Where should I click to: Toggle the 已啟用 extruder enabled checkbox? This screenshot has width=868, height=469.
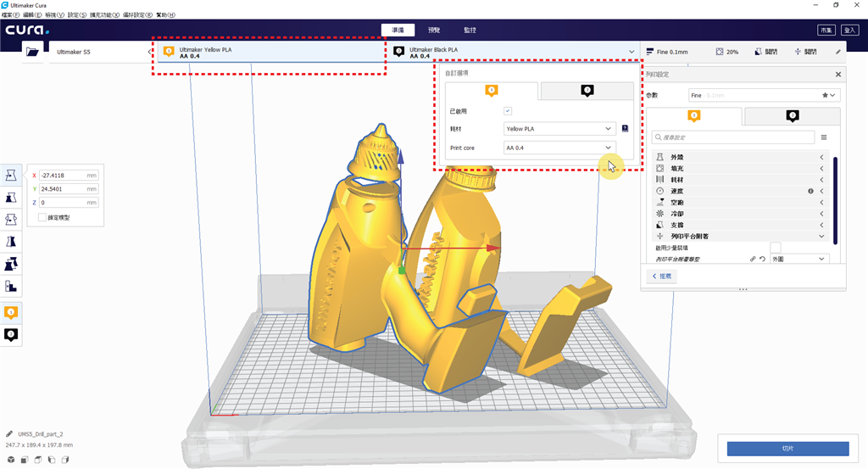point(508,111)
